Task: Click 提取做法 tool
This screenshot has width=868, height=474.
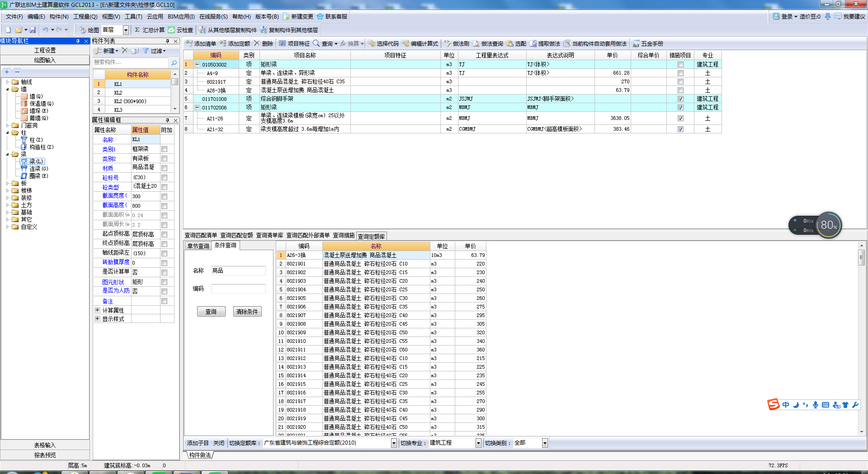Action: pos(545,43)
